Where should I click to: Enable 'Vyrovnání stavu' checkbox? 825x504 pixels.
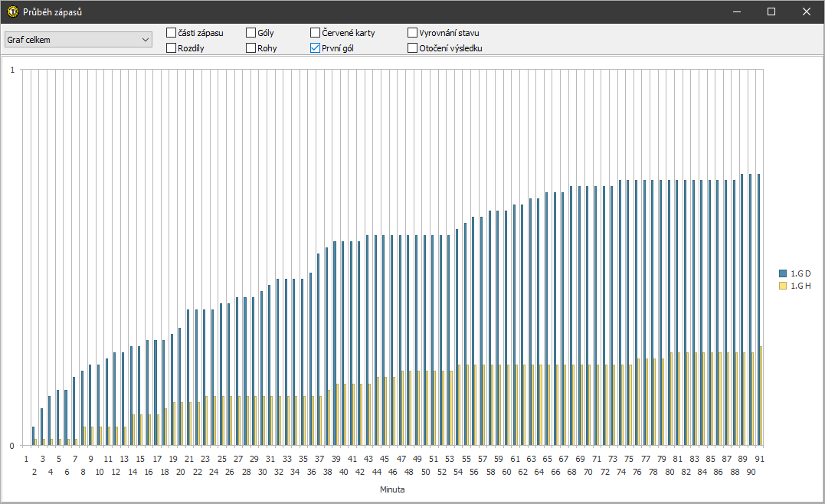(412, 33)
